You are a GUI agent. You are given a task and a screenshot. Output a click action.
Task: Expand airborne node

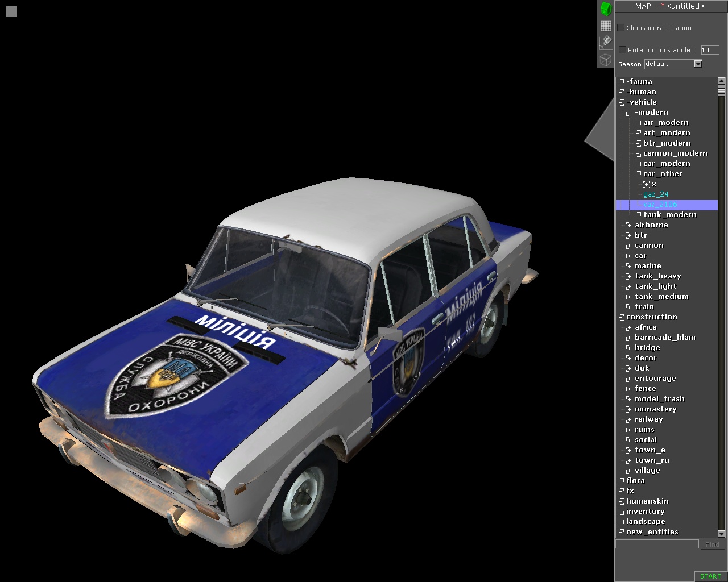(630, 225)
